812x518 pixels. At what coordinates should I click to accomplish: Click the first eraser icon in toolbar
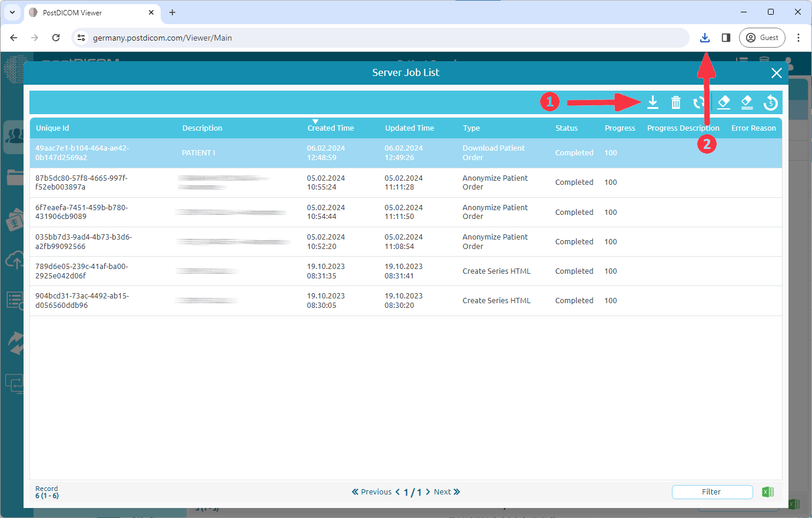click(724, 102)
